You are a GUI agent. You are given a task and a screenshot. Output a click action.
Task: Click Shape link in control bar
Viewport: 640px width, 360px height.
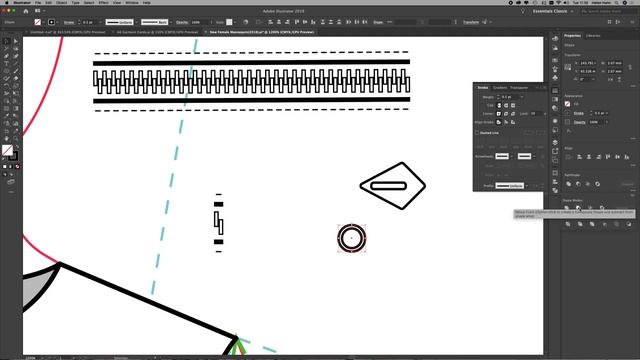coord(378,22)
